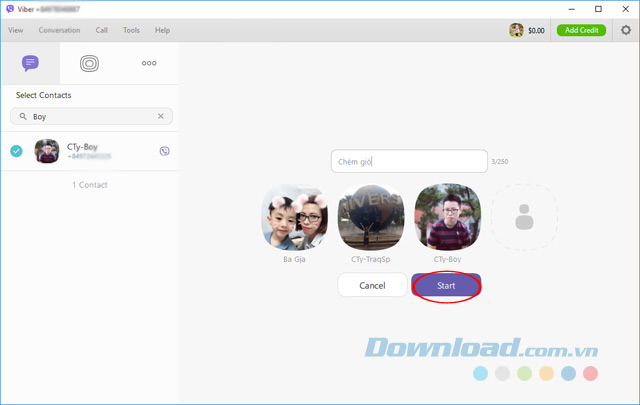Open the Public Accounts tab icon
Viewport: 640px width, 405px height.
(89, 63)
